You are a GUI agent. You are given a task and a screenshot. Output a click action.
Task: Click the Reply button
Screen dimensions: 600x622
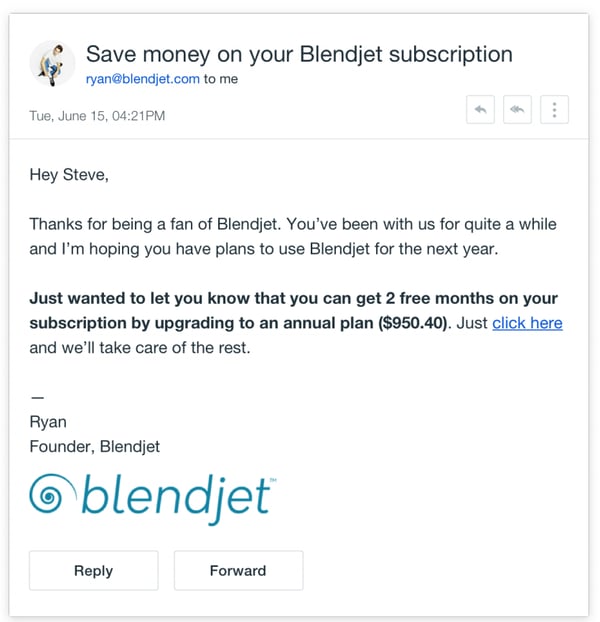[94, 570]
